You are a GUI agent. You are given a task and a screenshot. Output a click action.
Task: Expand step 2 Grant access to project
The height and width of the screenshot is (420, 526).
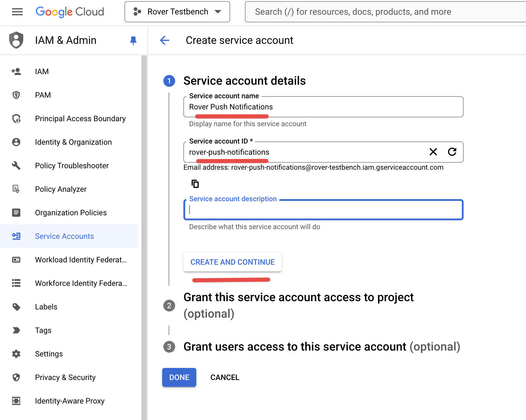298,305
